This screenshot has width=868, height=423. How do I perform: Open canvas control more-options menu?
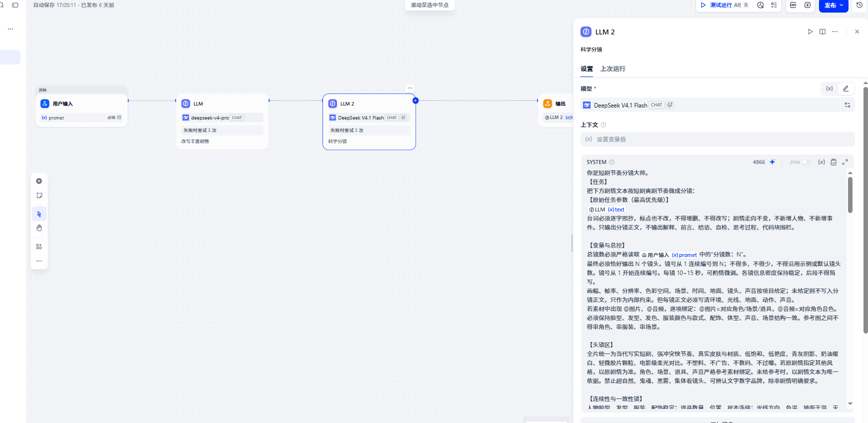(x=39, y=261)
